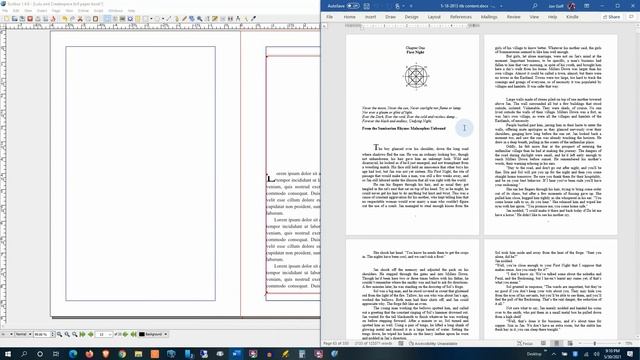Image resolution: width=640 pixels, height=360 pixels.
Task: Select the Text Frame tool in Scribus
Action: point(115,18)
